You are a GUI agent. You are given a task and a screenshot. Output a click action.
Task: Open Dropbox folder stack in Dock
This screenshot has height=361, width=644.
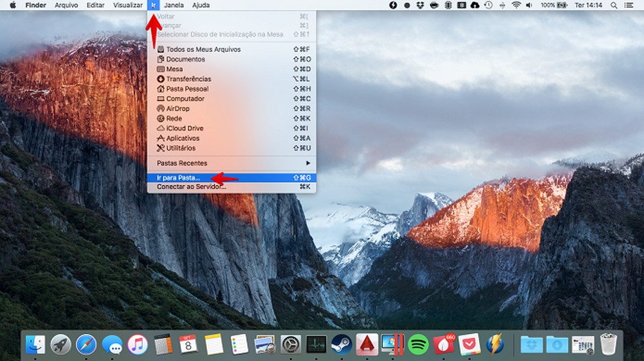[x=531, y=344]
